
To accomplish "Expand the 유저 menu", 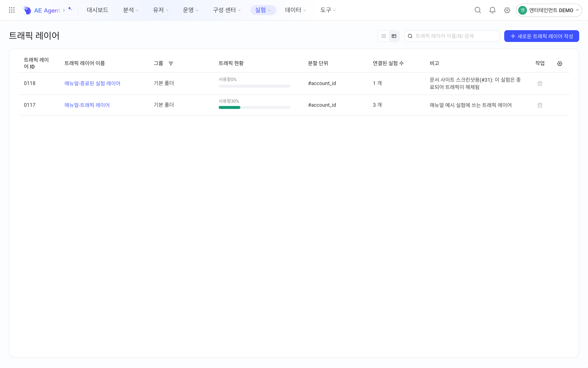I will 161,10.
